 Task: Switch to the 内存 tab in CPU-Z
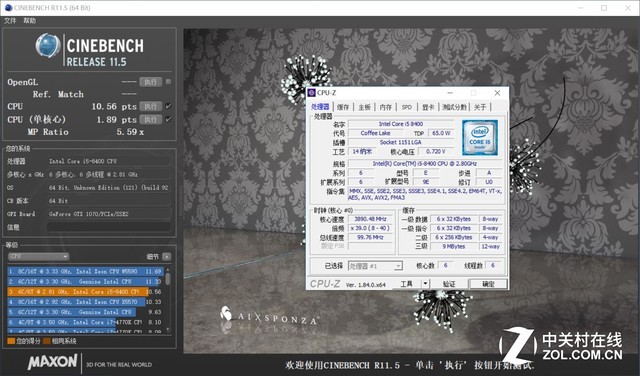coord(385,107)
